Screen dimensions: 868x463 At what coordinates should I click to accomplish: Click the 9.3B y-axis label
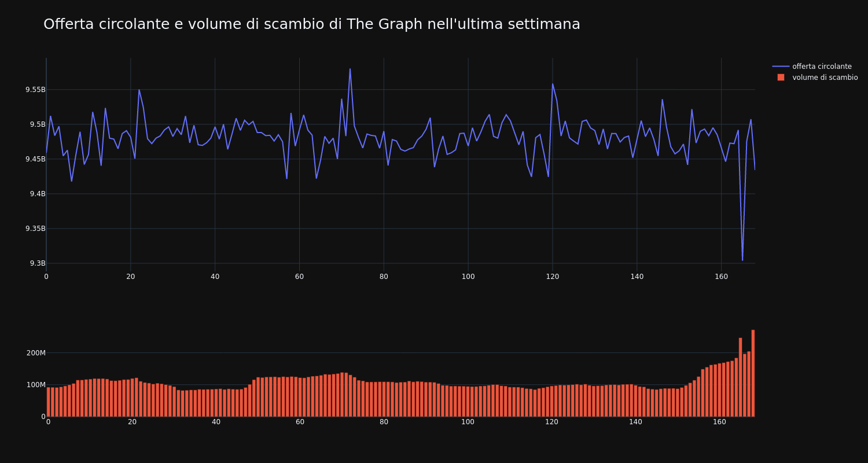point(37,263)
